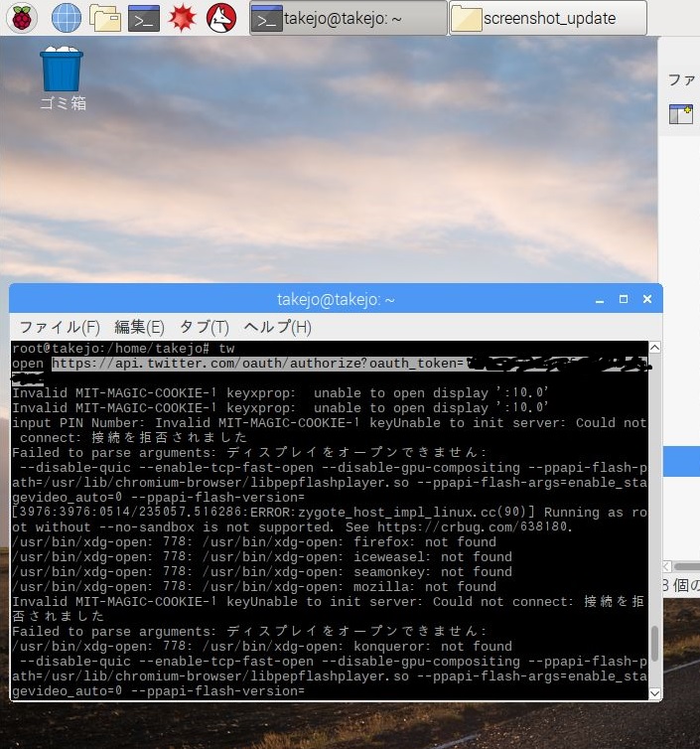Screen dimensions: 700x749
Task: Open the file manager from the panel
Action: click(x=104, y=17)
